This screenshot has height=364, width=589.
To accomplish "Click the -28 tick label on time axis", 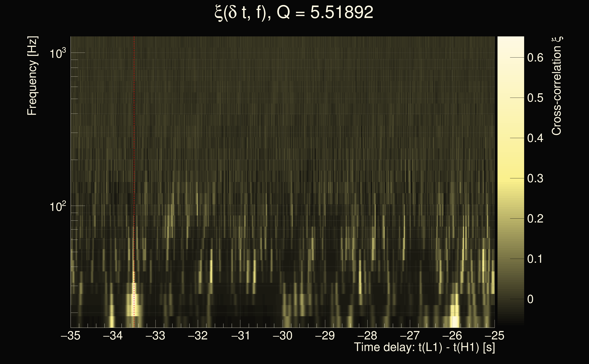I will pyautogui.click(x=367, y=336).
